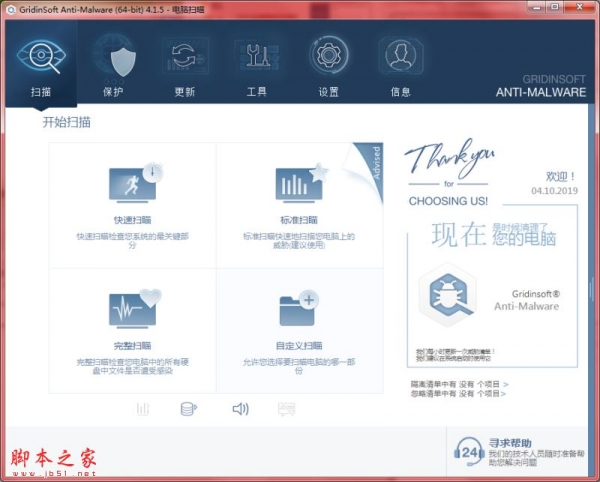
Task: Start 快速扫描 quick scan via the runner monitor icon
Action: click(135, 183)
